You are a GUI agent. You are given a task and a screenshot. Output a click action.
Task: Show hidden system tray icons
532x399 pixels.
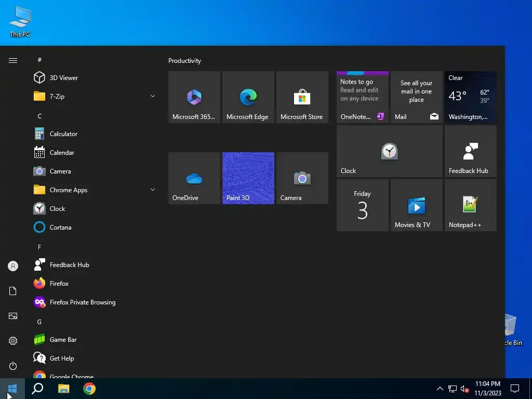pyautogui.click(x=440, y=389)
